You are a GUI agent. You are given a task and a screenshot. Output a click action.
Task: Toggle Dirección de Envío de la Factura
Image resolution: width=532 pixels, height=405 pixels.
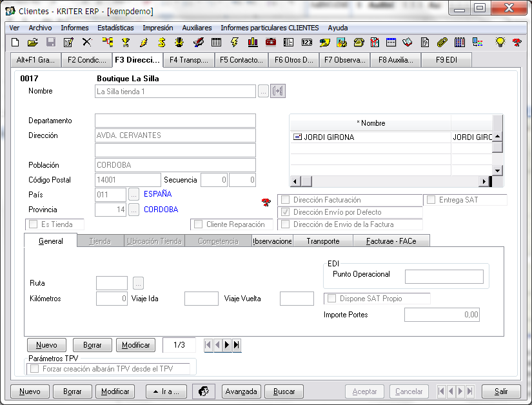tap(285, 224)
